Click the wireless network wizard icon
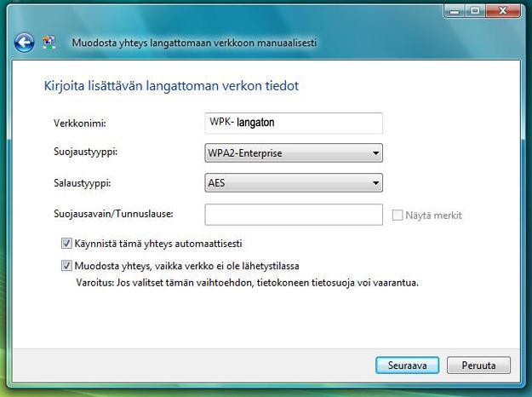 (x=49, y=43)
